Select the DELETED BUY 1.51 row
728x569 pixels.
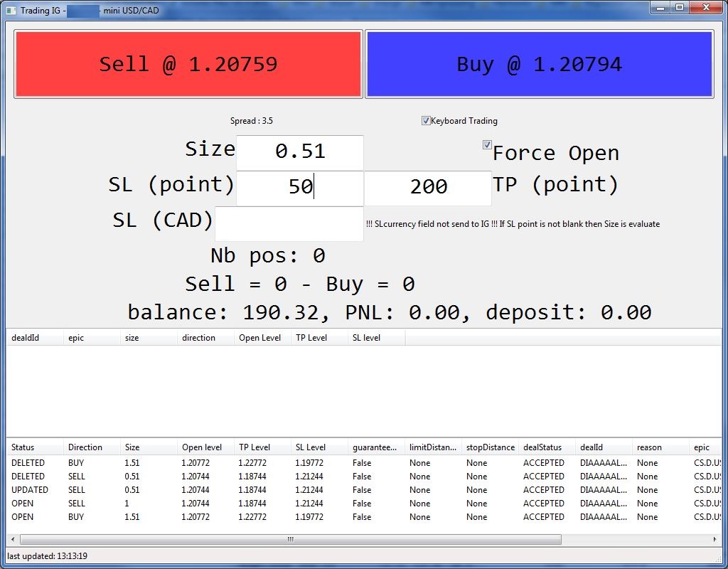tap(364, 463)
